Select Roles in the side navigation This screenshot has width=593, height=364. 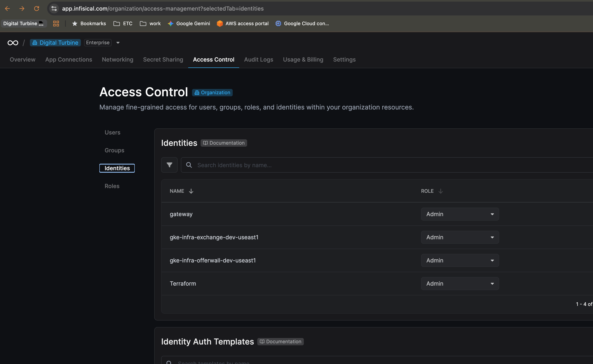click(112, 186)
